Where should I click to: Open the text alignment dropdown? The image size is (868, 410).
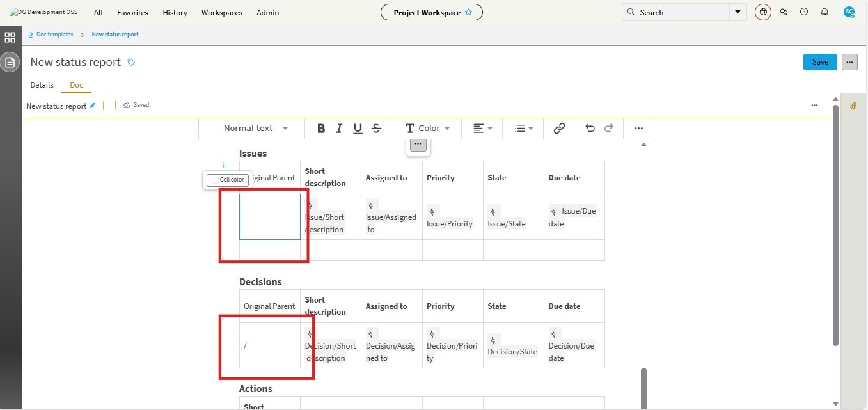coord(482,129)
